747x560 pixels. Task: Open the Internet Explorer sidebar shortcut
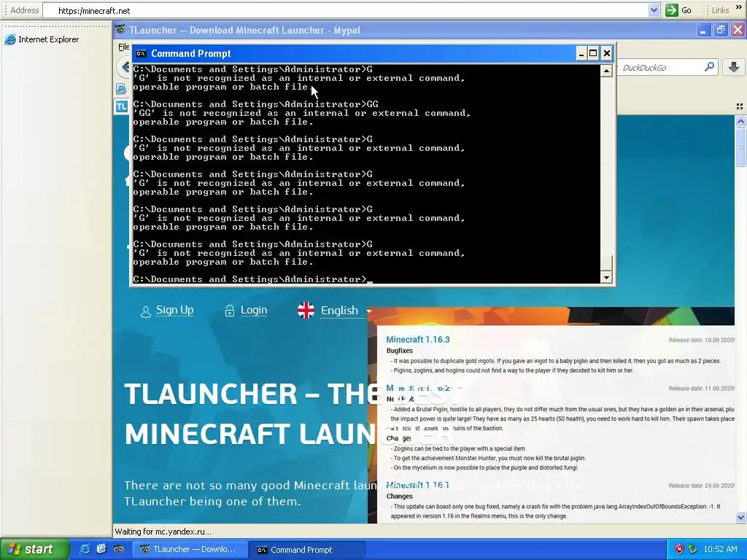[x=42, y=39]
